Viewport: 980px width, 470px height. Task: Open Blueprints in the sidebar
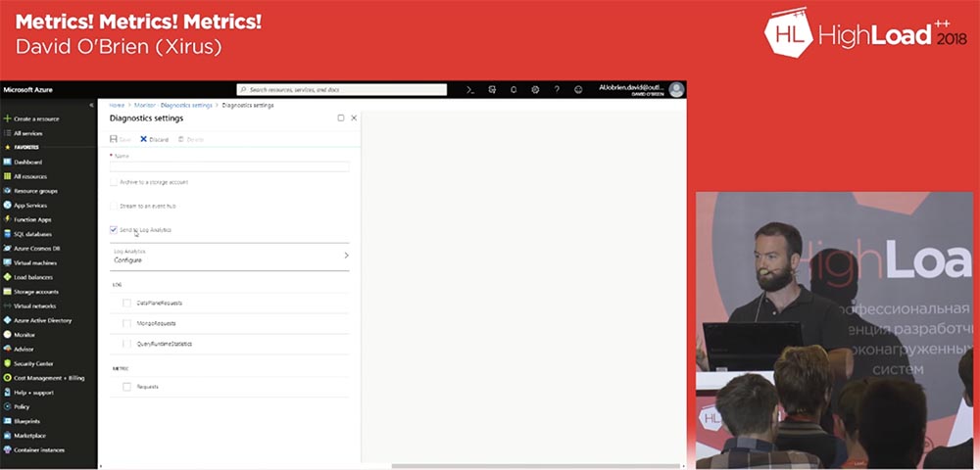26,421
